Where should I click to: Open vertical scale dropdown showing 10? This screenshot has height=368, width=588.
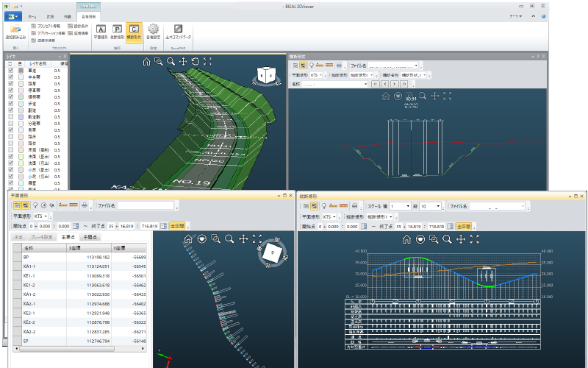coord(438,206)
